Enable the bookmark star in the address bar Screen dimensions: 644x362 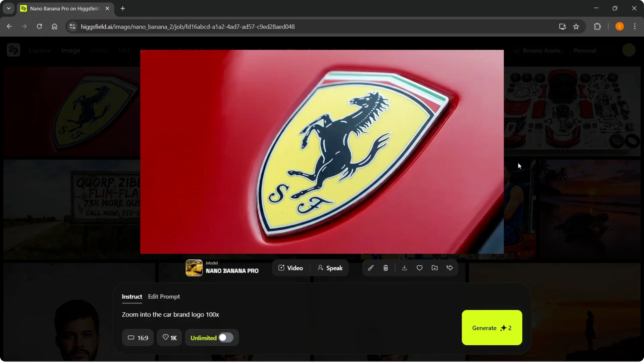(x=576, y=26)
